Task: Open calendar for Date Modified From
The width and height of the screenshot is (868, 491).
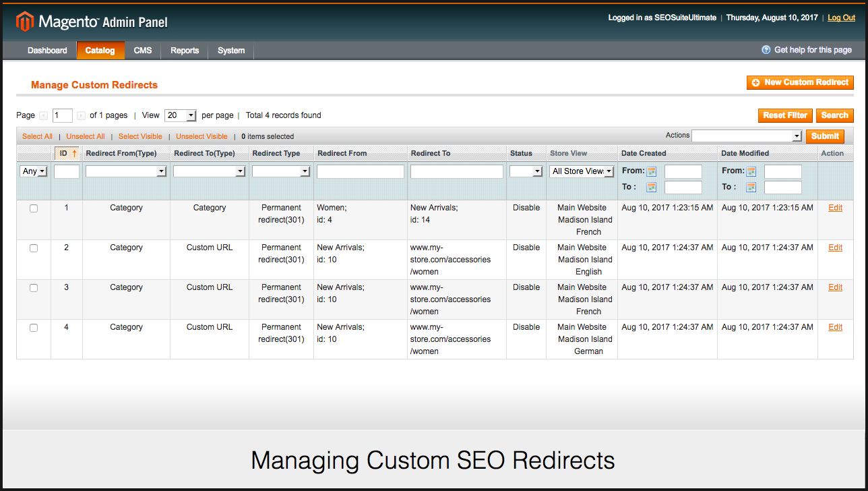Action: coord(751,171)
